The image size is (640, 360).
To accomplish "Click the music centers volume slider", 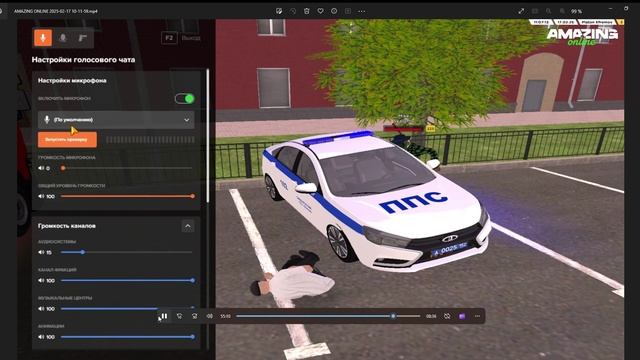I will coord(127,309).
